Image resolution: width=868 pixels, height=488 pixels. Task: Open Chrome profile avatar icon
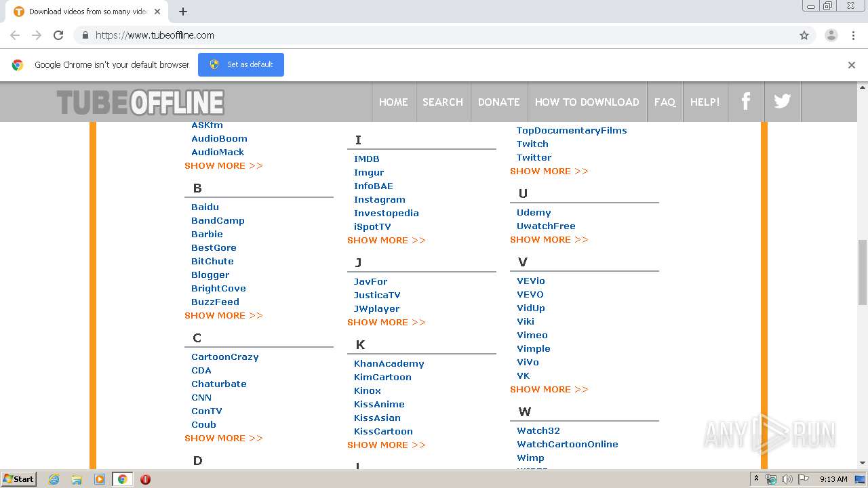[x=831, y=35]
